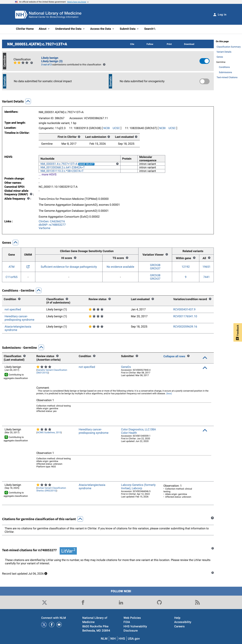Viewport: 242px width, 644px height.
Task: Click help icon next to Variation/condition record
Action: 210,299
